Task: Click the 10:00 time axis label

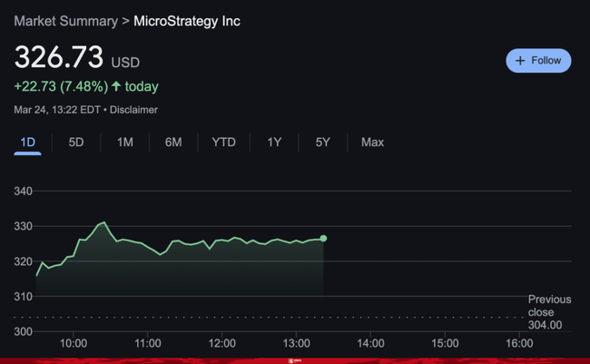Action: 74,343
